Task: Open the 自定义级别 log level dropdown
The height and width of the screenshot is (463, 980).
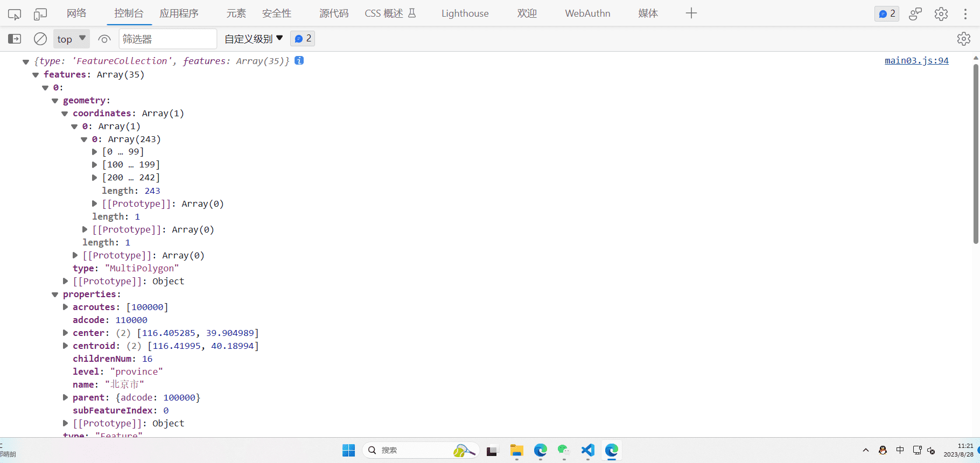Action: click(254, 39)
